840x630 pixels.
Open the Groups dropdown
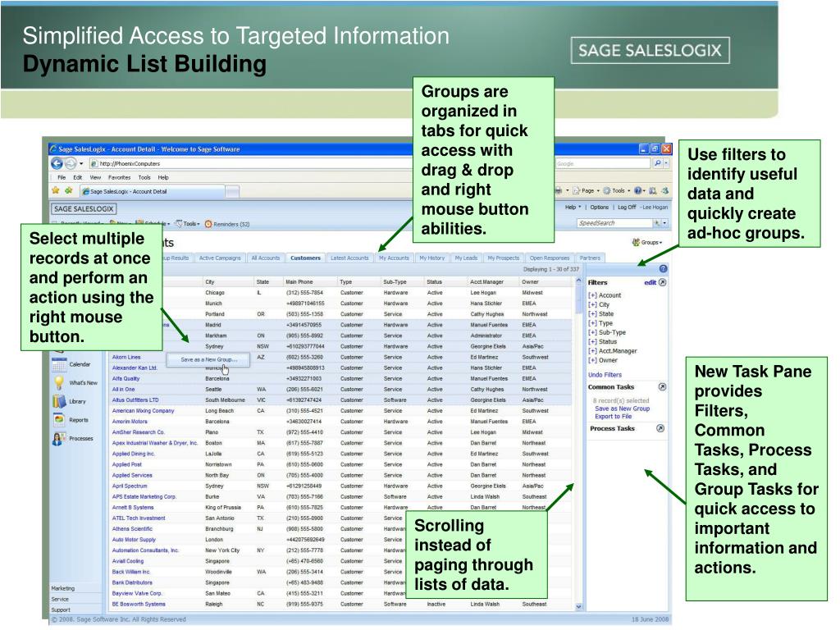(647, 243)
